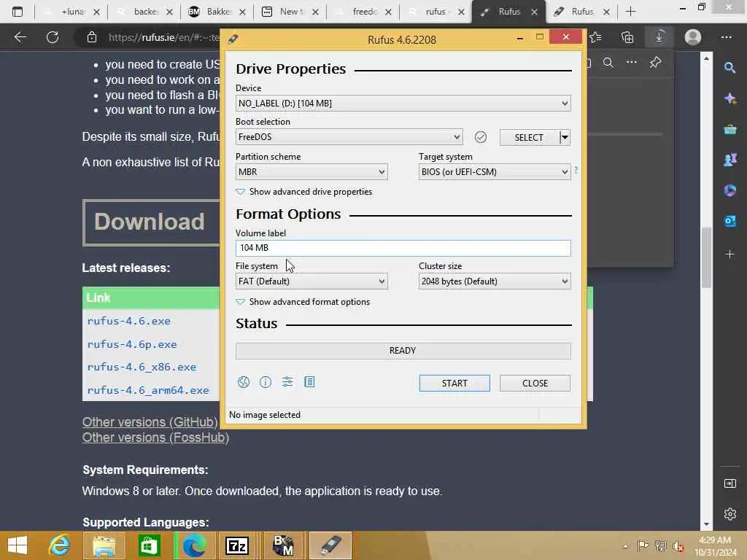Download rufus-4.6_arm64.exe link

(x=147, y=390)
